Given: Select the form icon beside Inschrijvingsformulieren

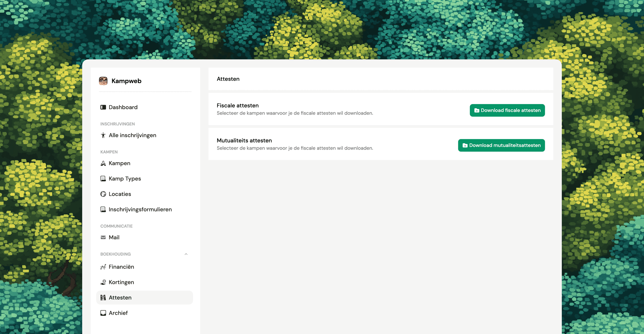Looking at the screenshot, I should (x=103, y=209).
